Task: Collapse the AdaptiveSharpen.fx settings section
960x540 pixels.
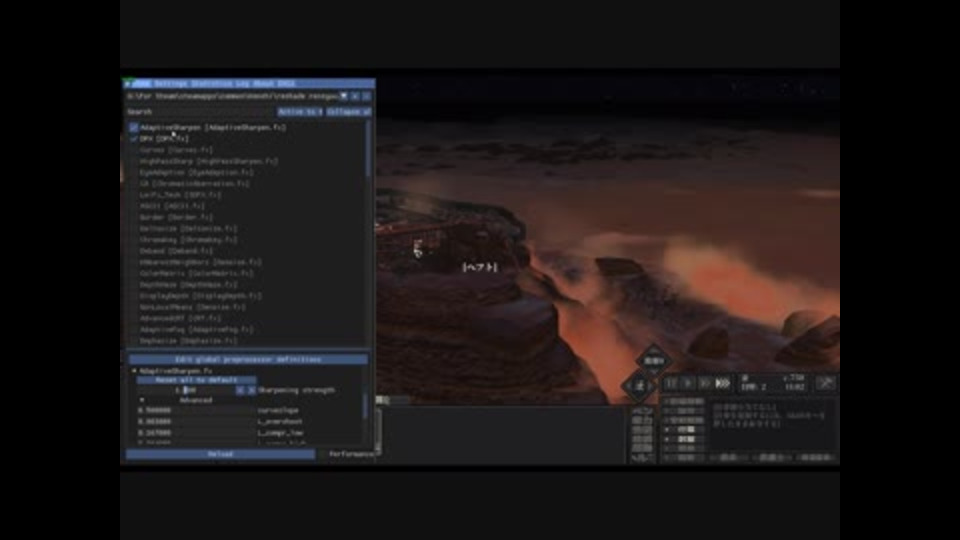Action: [134, 370]
